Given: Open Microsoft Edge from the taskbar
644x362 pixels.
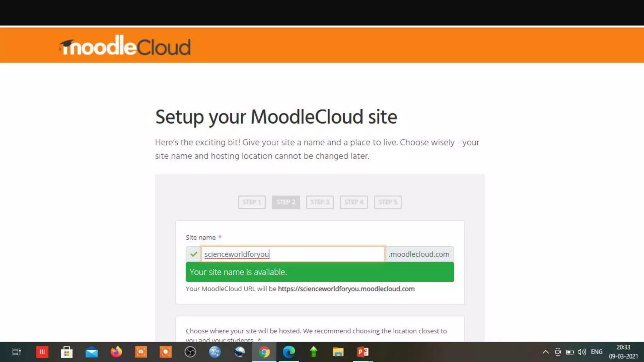Looking at the screenshot, I should coord(289,352).
